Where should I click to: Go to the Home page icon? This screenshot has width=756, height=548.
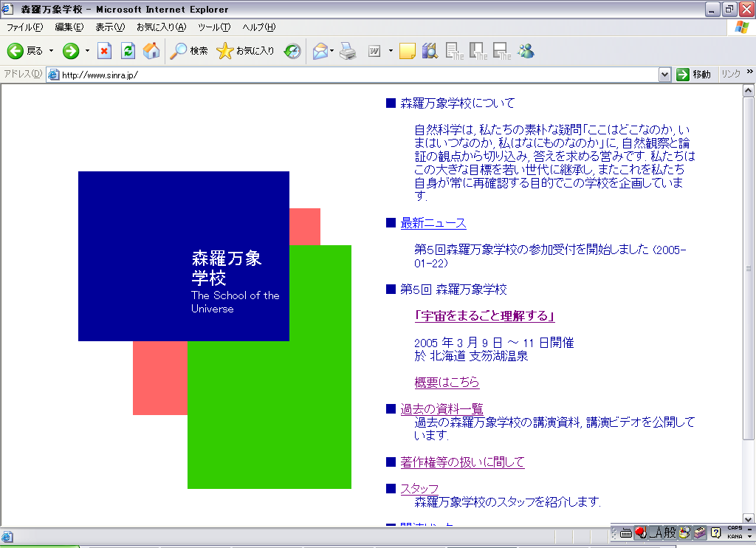point(151,51)
